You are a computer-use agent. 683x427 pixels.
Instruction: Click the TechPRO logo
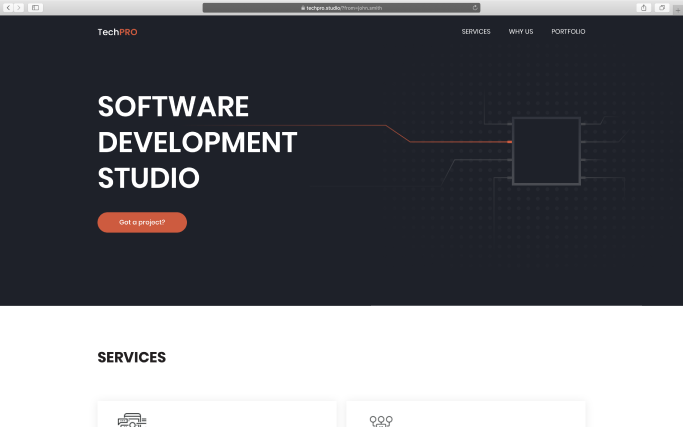click(x=117, y=32)
